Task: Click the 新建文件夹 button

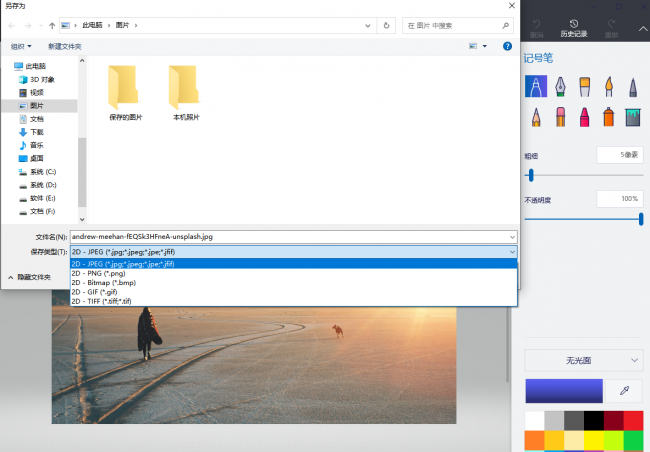Action: pyautogui.click(x=65, y=46)
